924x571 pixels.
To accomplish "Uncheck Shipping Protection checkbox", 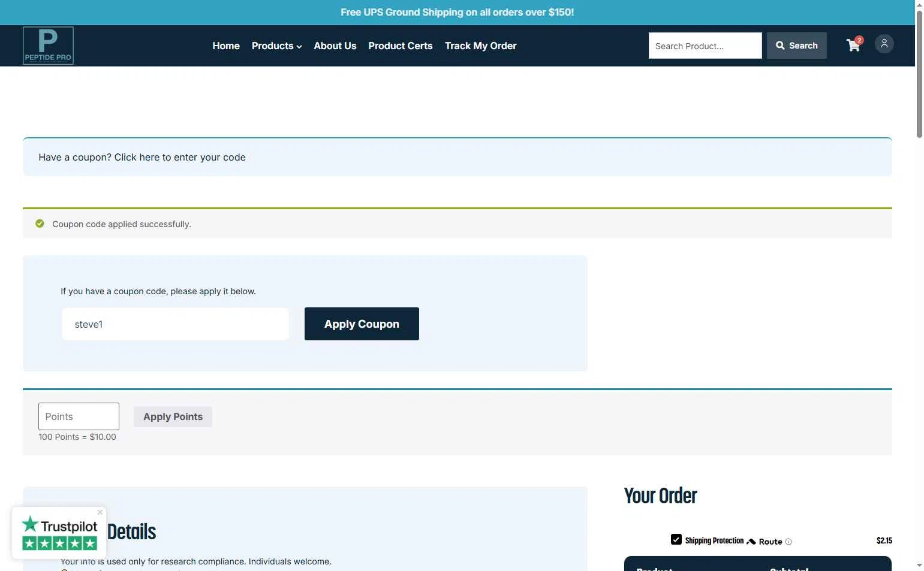I will (x=676, y=539).
